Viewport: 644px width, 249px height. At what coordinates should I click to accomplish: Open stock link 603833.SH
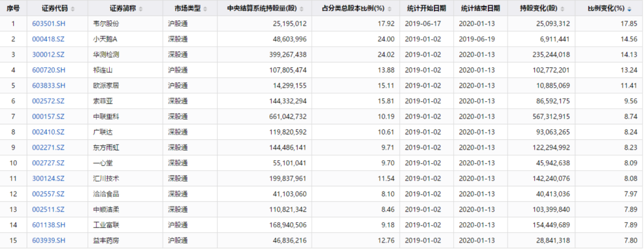(49, 86)
